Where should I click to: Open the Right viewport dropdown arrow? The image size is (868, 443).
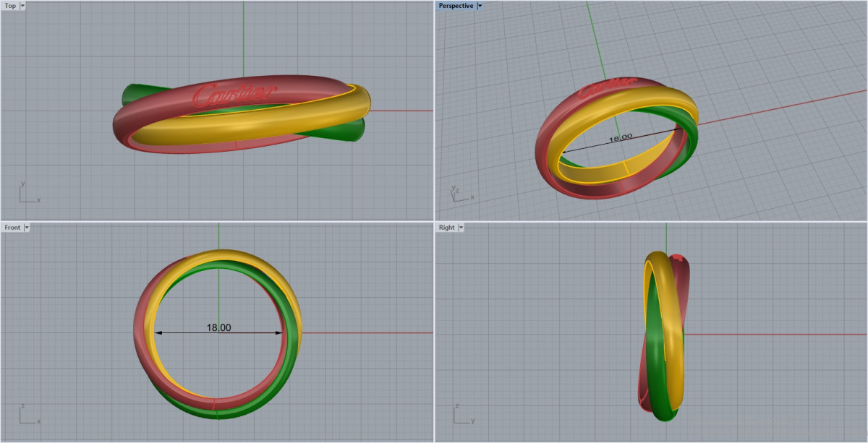pyautogui.click(x=461, y=227)
